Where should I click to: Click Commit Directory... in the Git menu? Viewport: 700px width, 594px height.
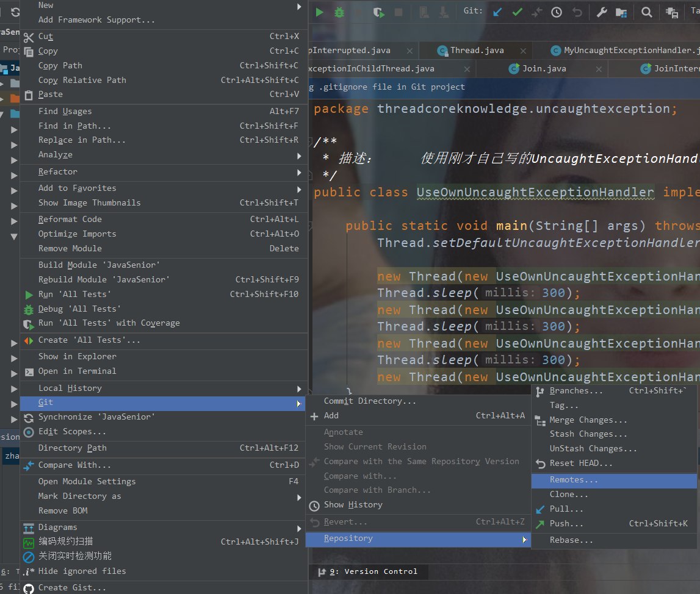pos(370,401)
